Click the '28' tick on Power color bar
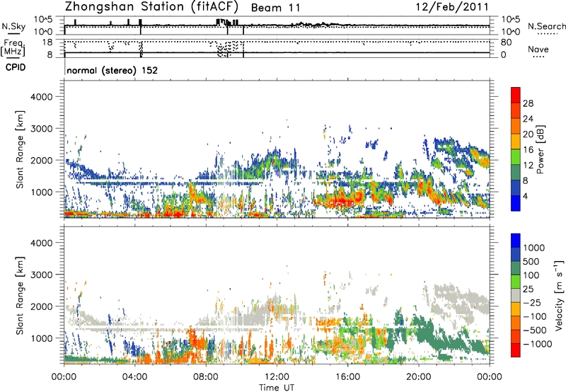Viewport: 566px width, 392px height. point(528,103)
